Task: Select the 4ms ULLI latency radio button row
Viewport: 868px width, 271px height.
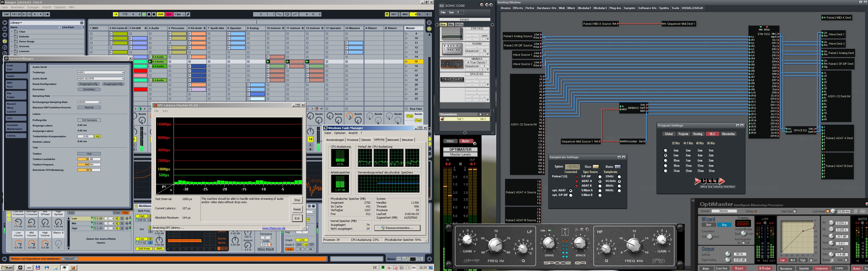Action: point(665,150)
